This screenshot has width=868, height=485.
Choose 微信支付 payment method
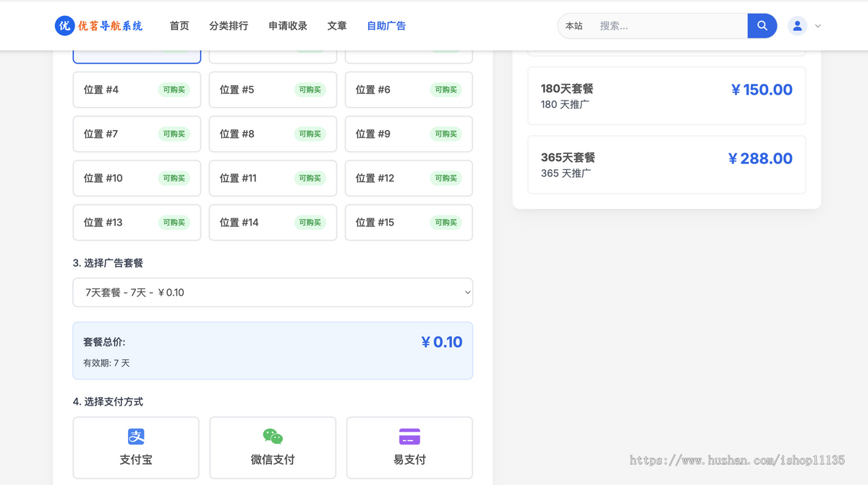click(273, 447)
